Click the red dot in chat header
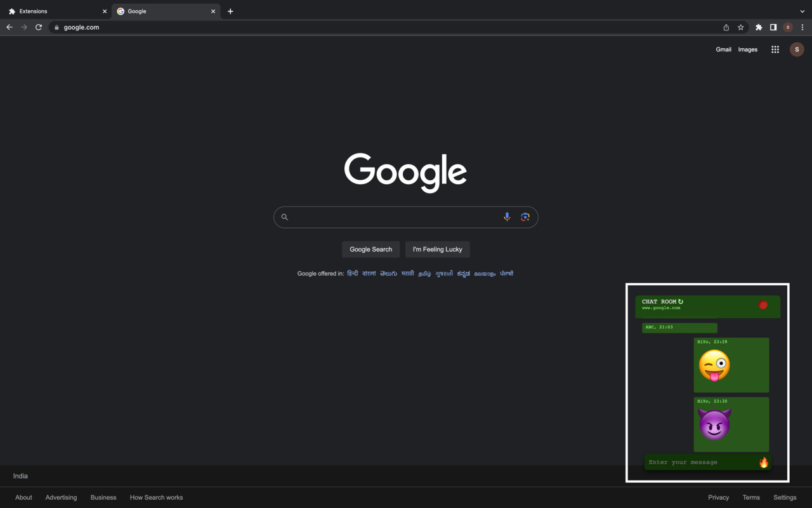This screenshot has height=508, width=812. point(763,305)
